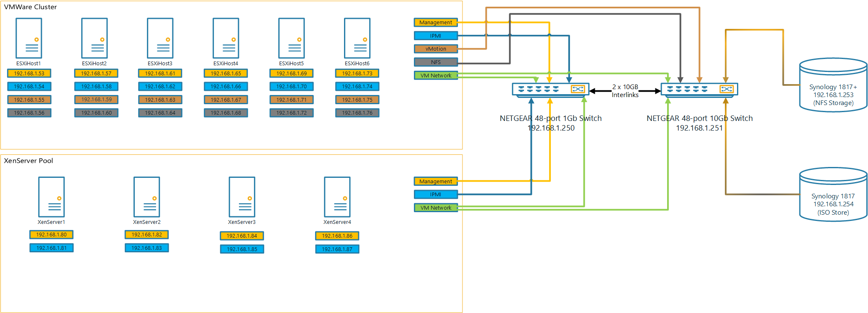Select the ESXiHost1 server icon
Image resolution: width=868 pixels, height=313 pixels.
[29, 38]
